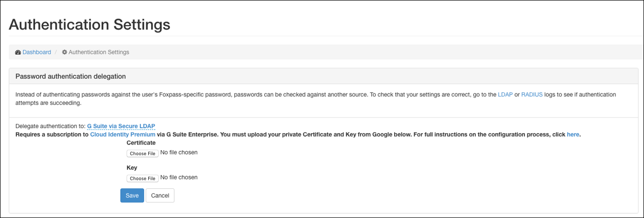The image size is (644, 218).
Task: Save the authentication delegation settings
Action: (132, 195)
